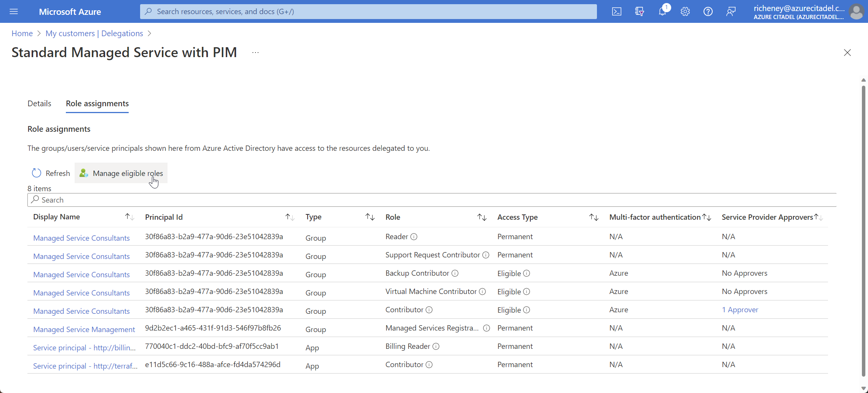Screen dimensions: 868x393
Task: Click the info icon next to Backup Contributor
Action: tap(455, 273)
